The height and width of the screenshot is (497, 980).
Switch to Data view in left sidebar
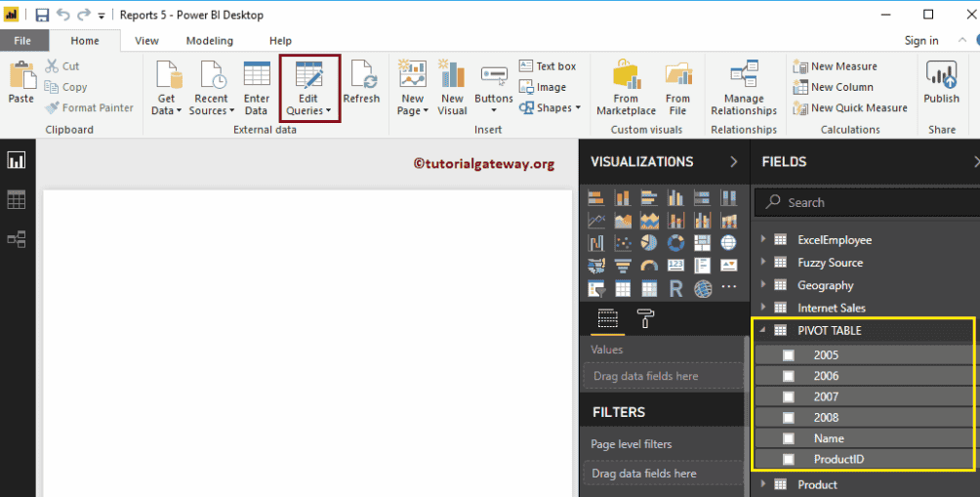point(17,200)
